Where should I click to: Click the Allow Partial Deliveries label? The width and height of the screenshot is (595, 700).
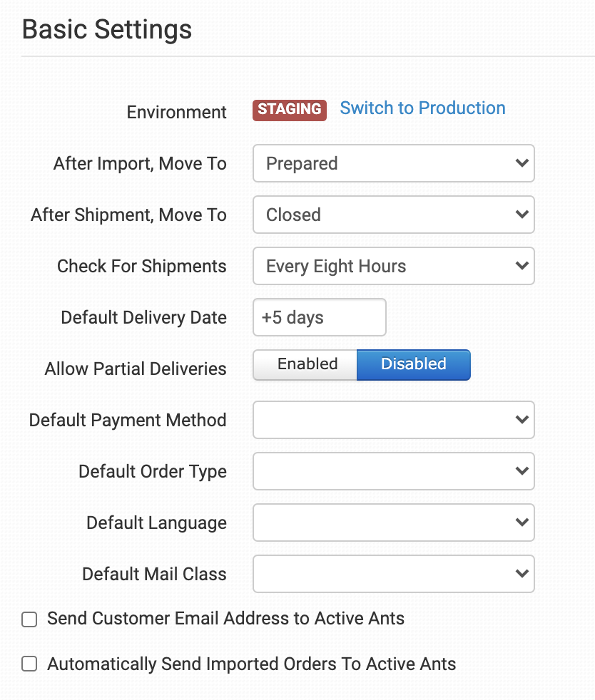(x=136, y=369)
